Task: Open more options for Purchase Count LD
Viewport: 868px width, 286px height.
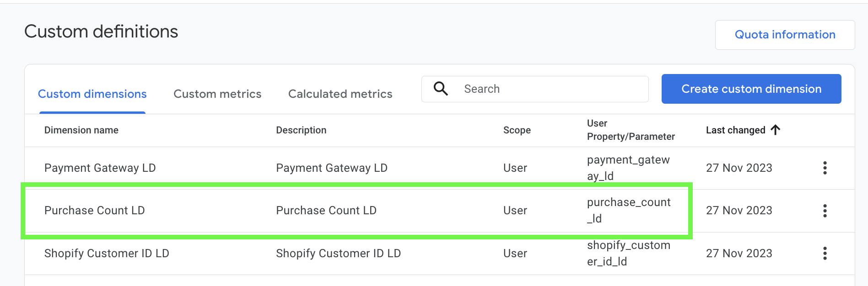Action: [x=825, y=211]
